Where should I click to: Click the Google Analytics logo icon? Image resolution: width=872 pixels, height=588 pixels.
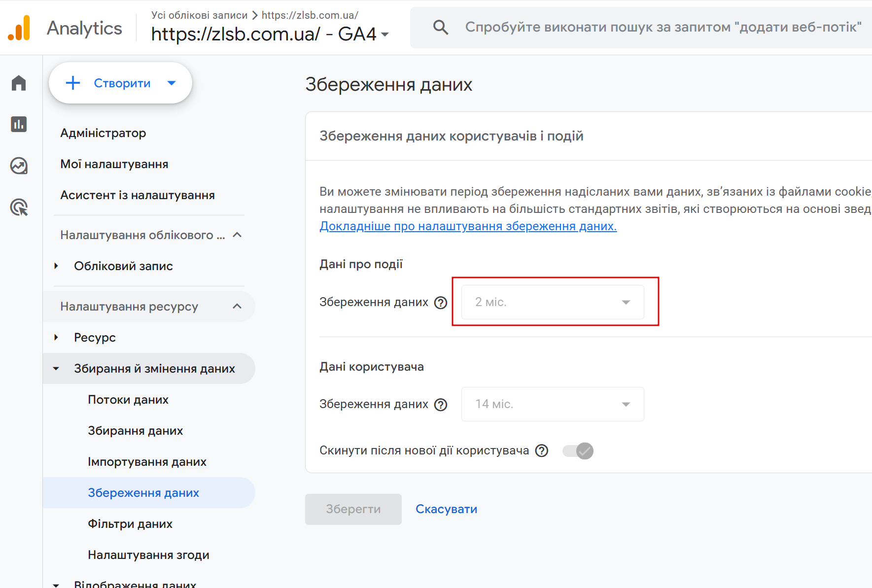[x=19, y=28]
